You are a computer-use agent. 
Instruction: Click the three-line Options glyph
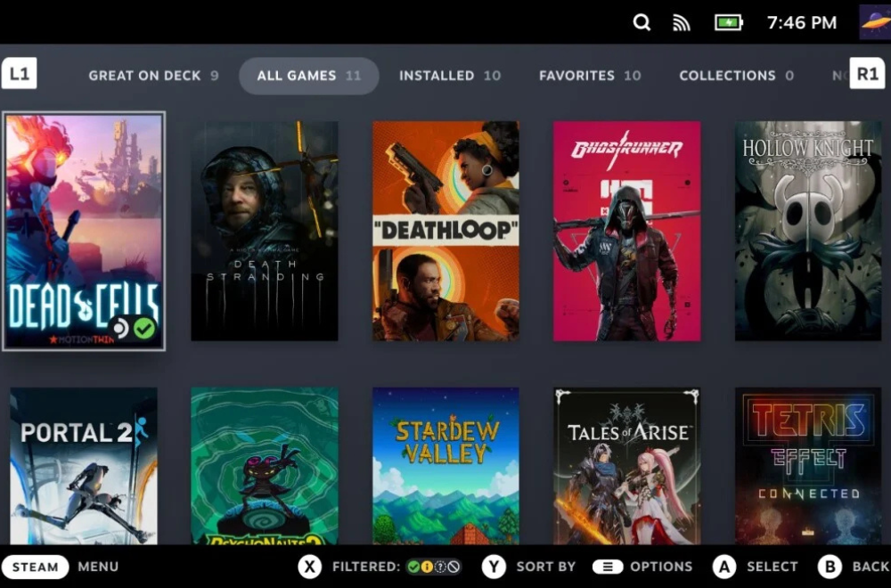tap(608, 567)
